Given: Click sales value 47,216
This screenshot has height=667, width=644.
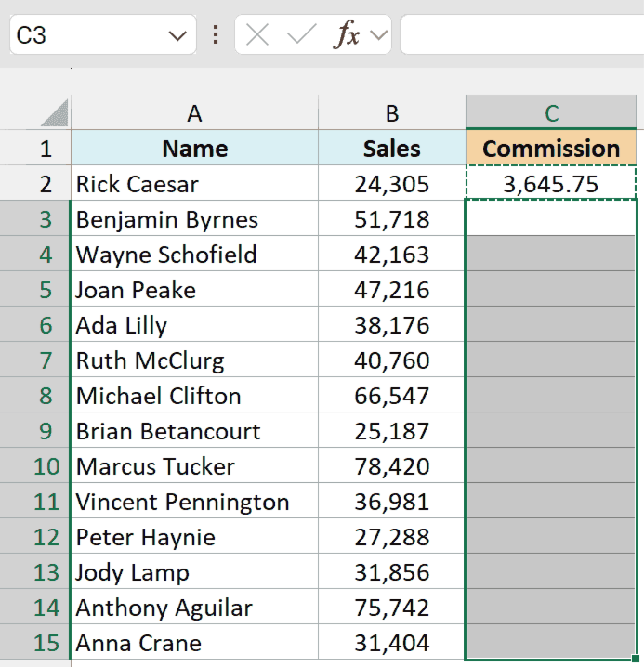Looking at the screenshot, I should pyautogui.click(x=392, y=289).
